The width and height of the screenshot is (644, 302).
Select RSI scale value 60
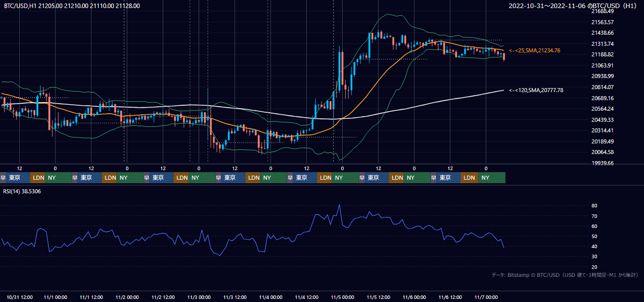[x=594, y=226]
